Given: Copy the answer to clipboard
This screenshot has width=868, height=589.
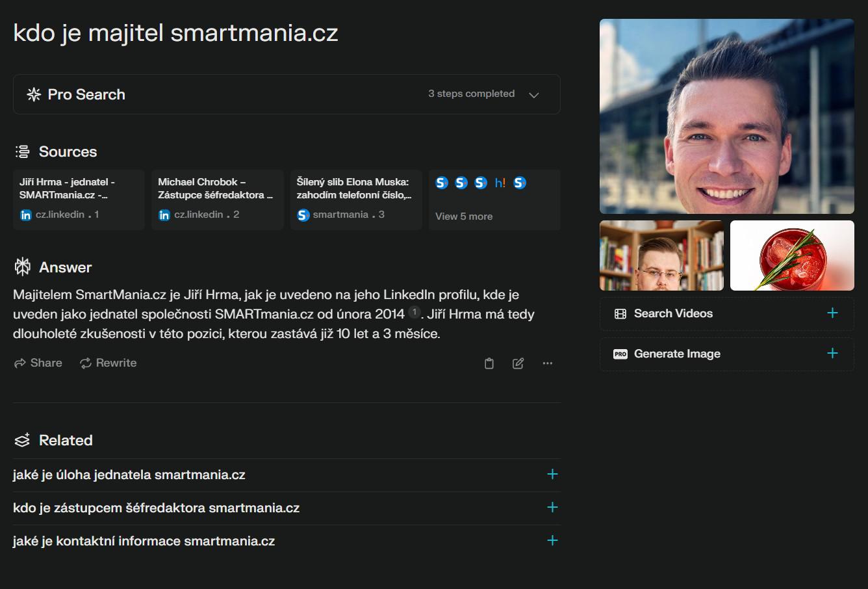Looking at the screenshot, I should [489, 363].
